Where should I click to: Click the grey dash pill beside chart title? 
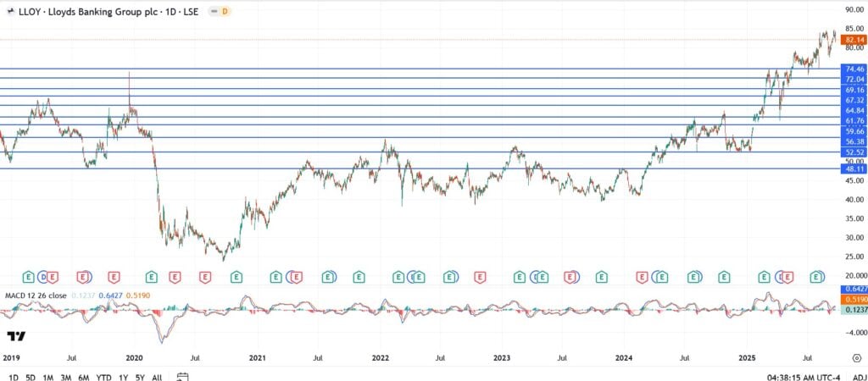[213, 11]
